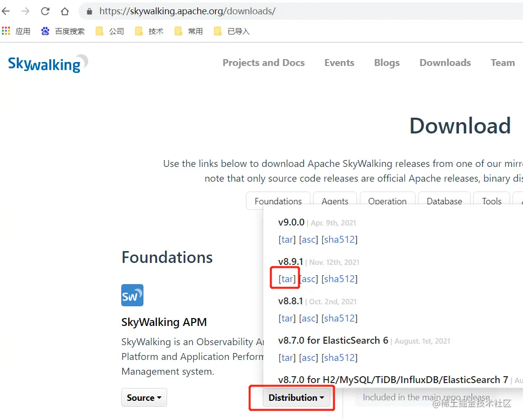The height and width of the screenshot is (420, 523).
Task: Open the Events nav item
Action: click(339, 63)
